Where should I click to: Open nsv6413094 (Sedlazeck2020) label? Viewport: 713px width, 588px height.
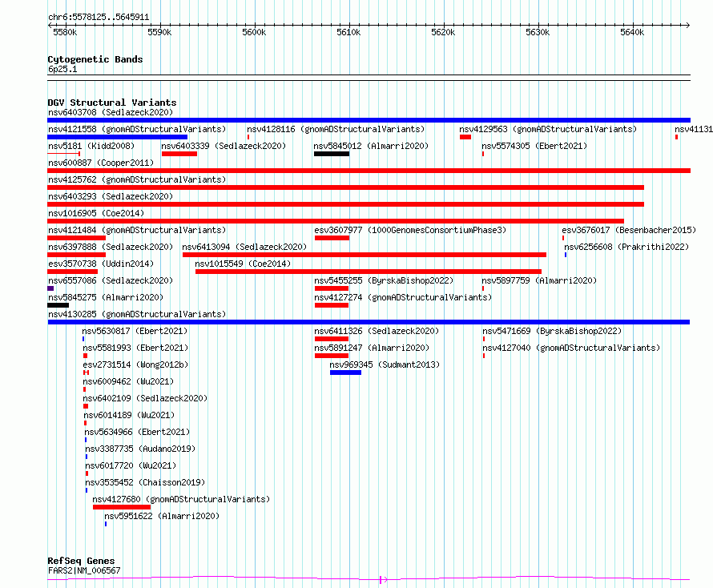click(244, 247)
